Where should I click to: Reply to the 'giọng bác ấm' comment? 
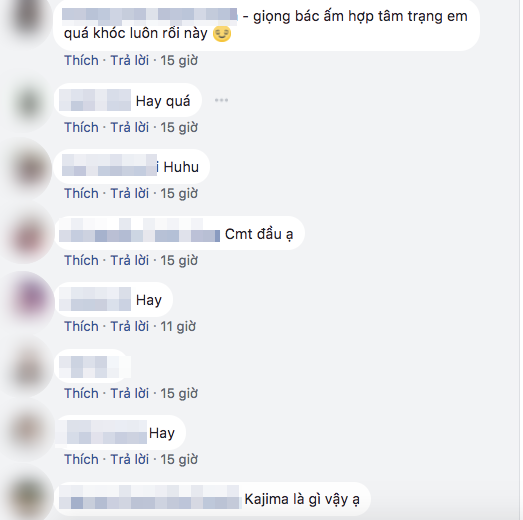[129, 61]
